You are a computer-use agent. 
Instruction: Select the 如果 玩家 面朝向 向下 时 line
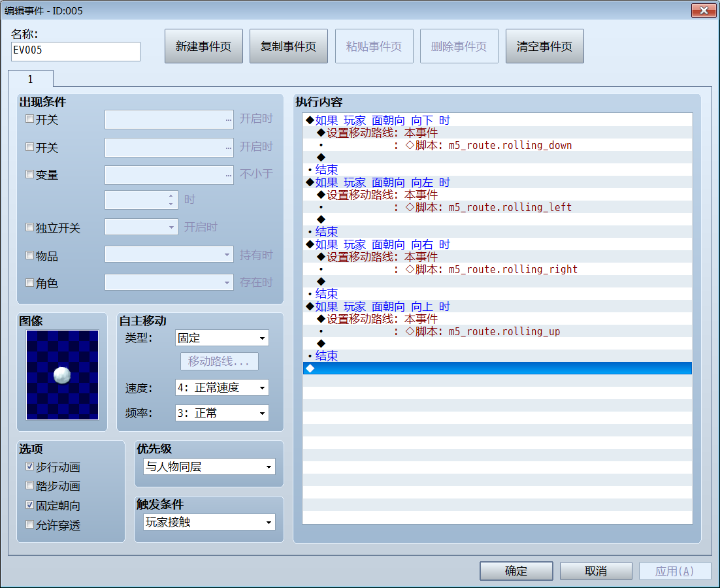[497, 120]
